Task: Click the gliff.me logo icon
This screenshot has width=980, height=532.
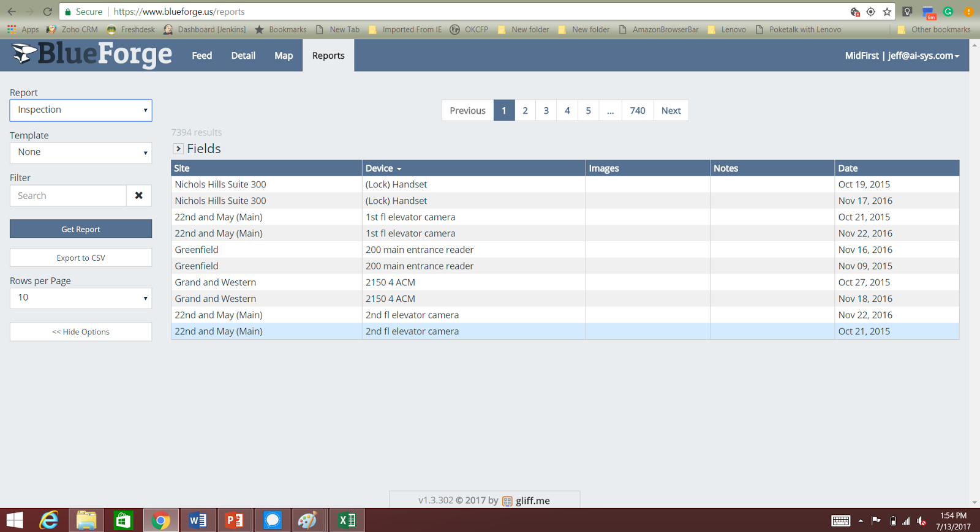Action: point(507,501)
